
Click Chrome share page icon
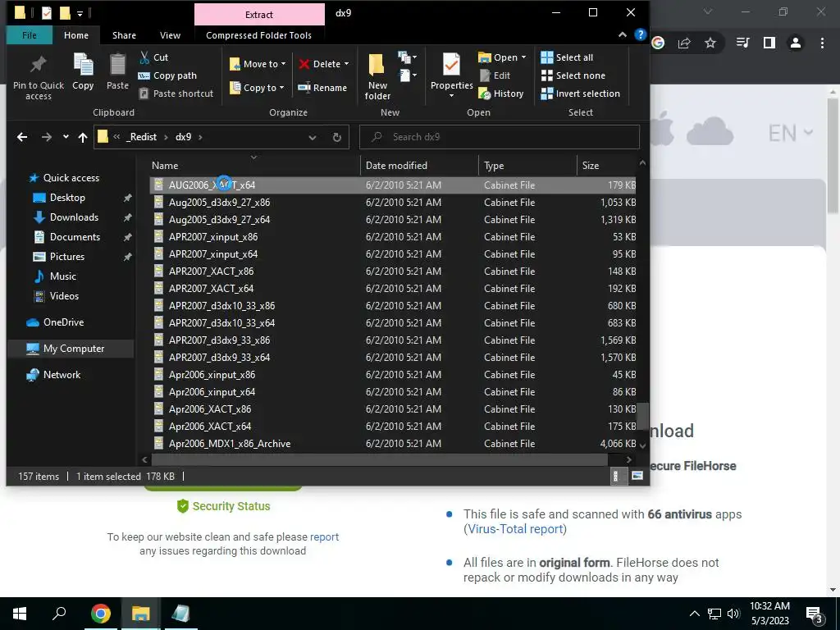click(684, 43)
